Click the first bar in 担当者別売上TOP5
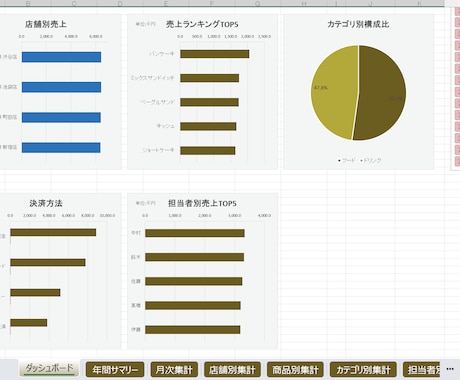The image size is (460, 380). 195,233
